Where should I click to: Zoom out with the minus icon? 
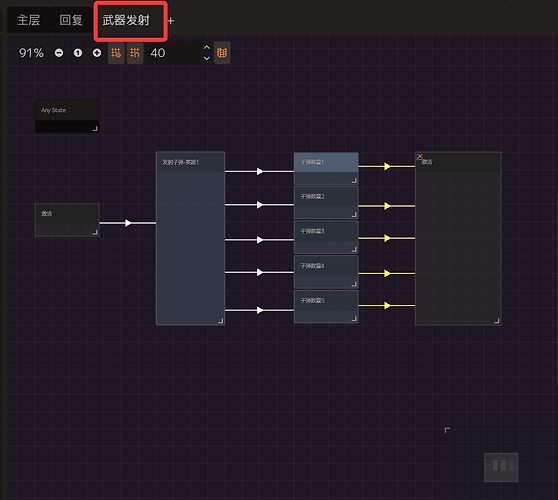pyautogui.click(x=59, y=53)
